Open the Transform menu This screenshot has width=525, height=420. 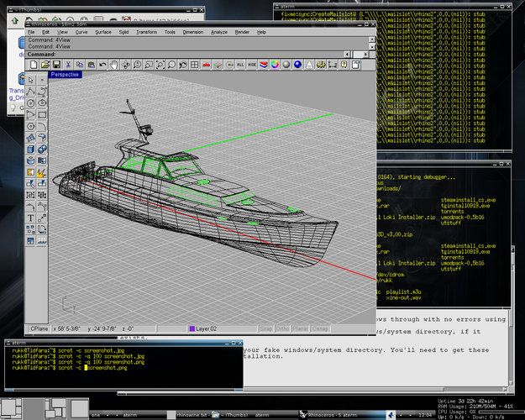(x=147, y=32)
